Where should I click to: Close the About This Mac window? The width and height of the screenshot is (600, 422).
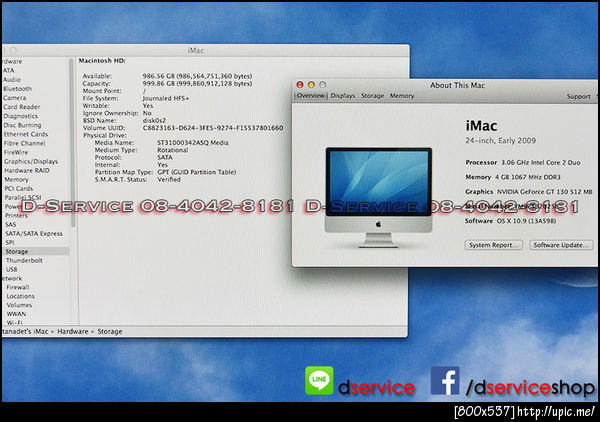coord(300,85)
